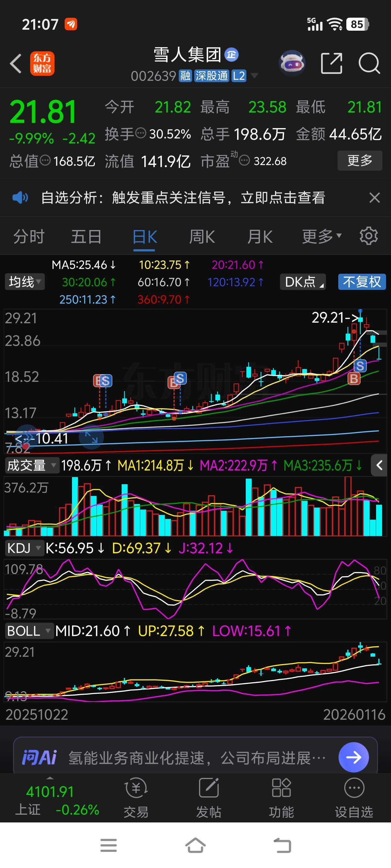Open the robot assistant avatar
This screenshot has height=868, width=391.
tap(292, 63)
